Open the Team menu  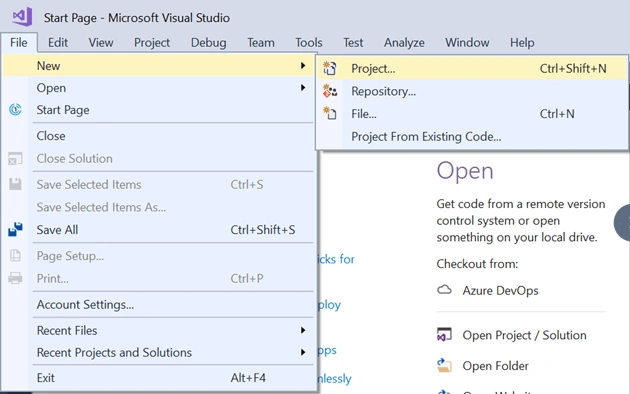(x=261, y=43)
